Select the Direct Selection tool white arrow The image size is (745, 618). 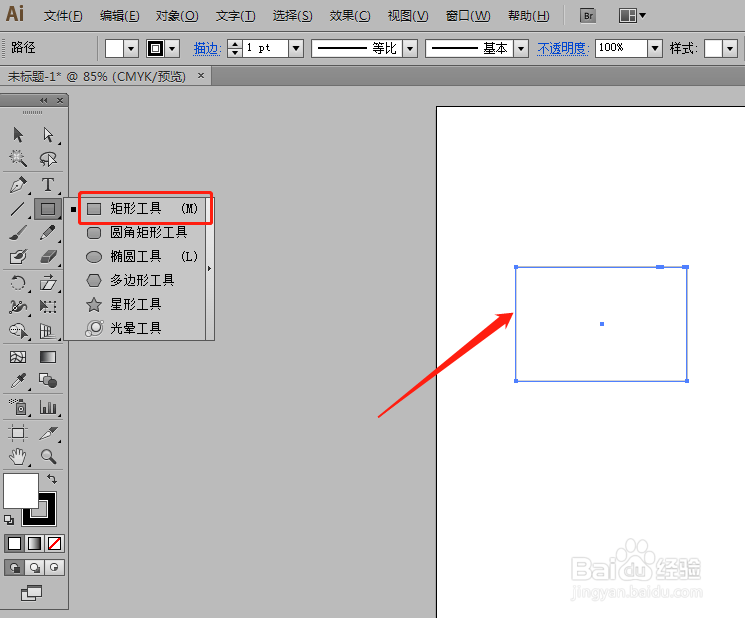click(x=48, y=135)
